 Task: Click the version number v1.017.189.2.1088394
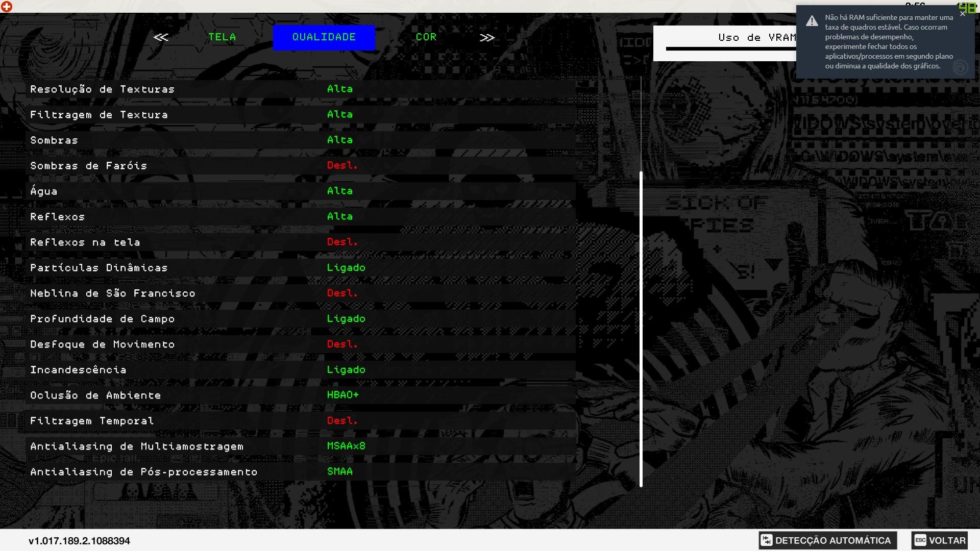click(x=79, y=541)
